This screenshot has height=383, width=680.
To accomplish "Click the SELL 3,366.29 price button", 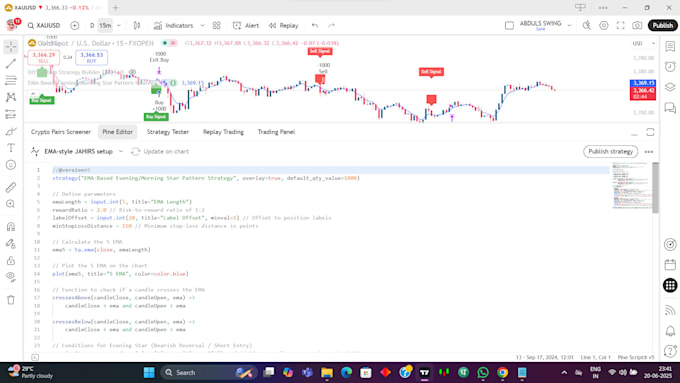I will click(43, 57).
